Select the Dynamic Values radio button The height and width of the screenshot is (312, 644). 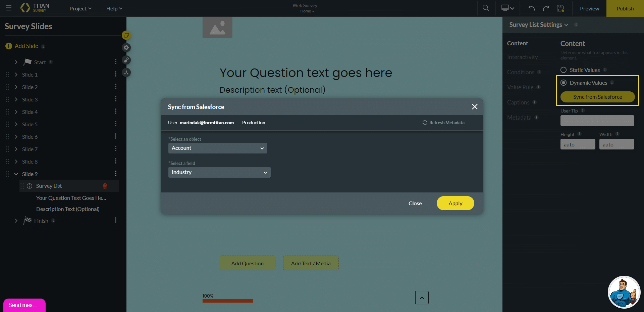pos(563,83)
